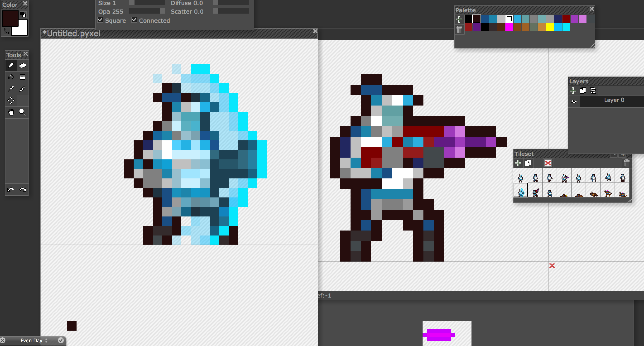Pick the yellow swatch in Palette
This screenshot has width=644, height=346.
pyautogui.click(x=550, y=27)
